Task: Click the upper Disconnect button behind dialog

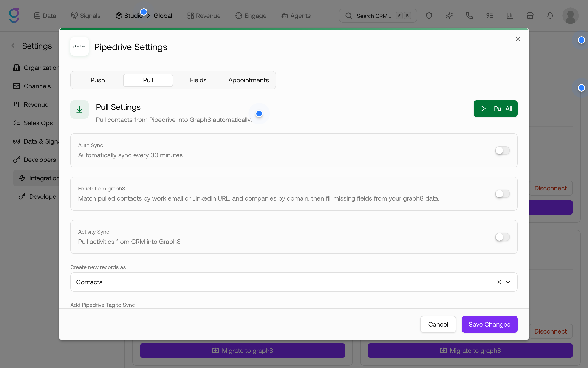Action: pyautogui.click(x=550, y=188)
